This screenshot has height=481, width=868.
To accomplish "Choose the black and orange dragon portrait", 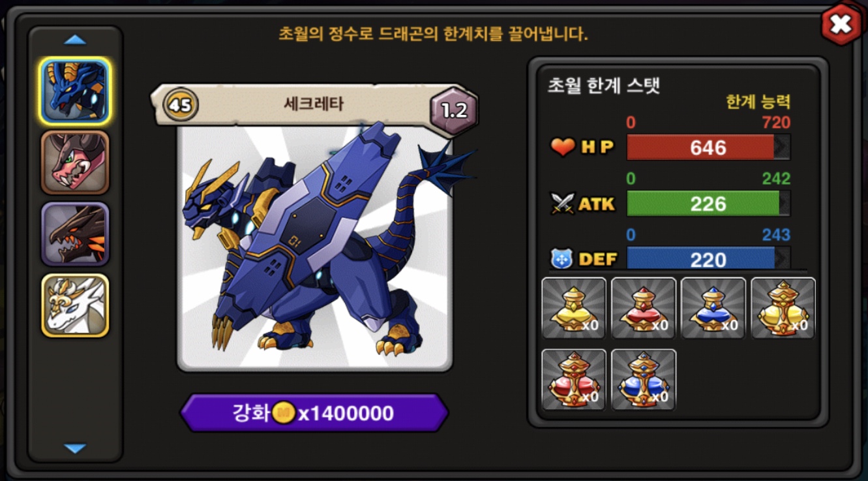I will pos(75,234).
